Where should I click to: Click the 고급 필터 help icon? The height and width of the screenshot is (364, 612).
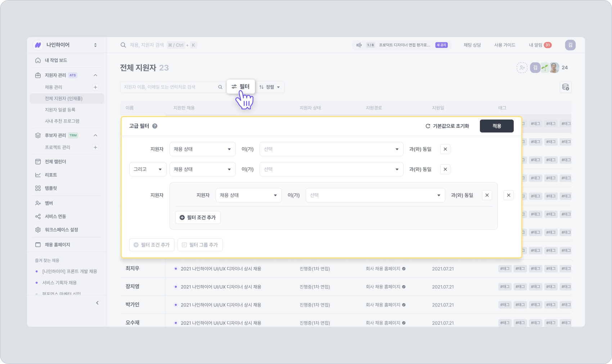click(155, 126)
